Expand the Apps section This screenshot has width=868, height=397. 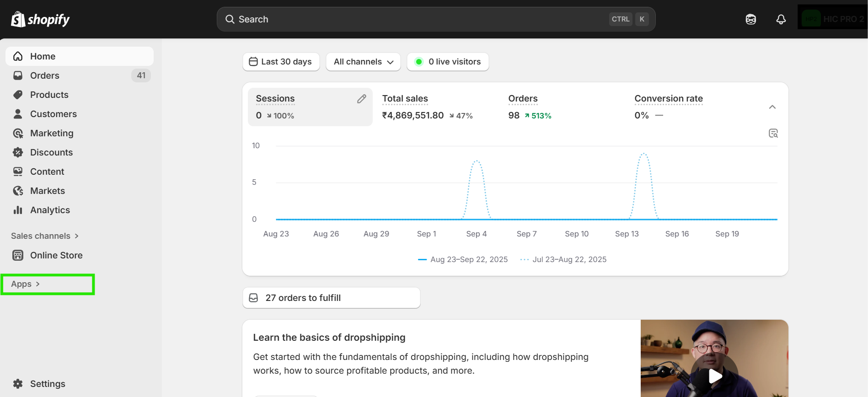coord(26,284)
